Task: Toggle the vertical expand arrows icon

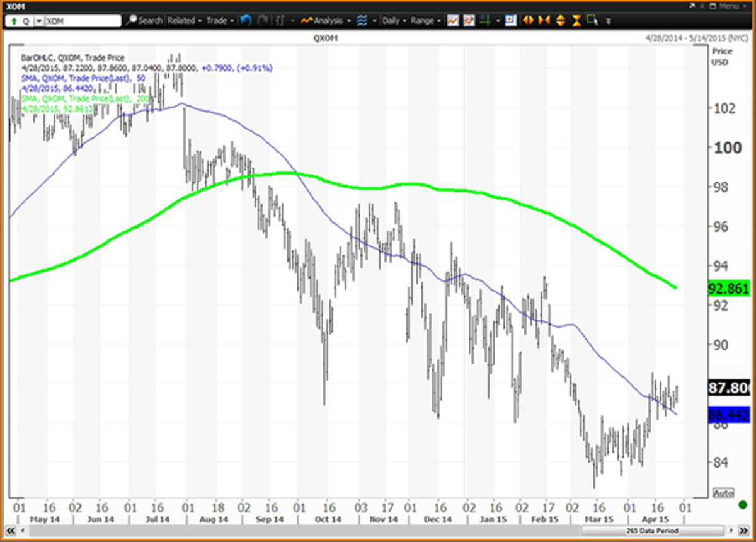Action: pyautogui.click(x=560, y=20)
